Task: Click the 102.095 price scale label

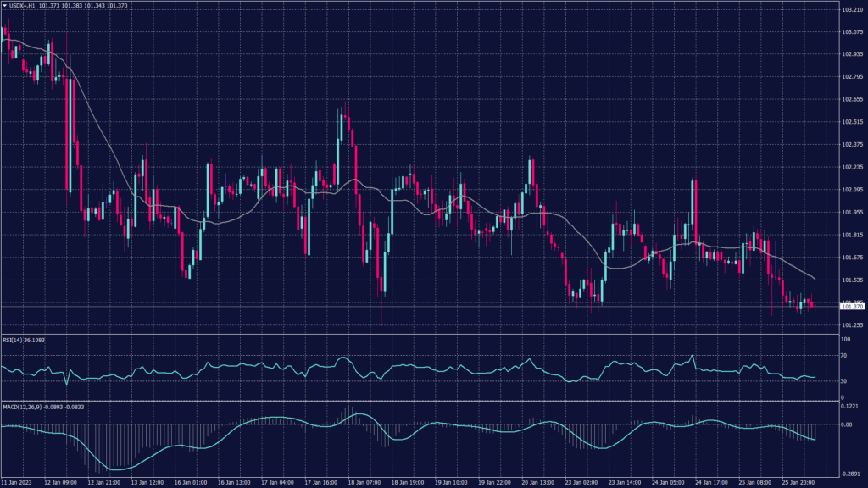Action: click(x=851, y=190)
